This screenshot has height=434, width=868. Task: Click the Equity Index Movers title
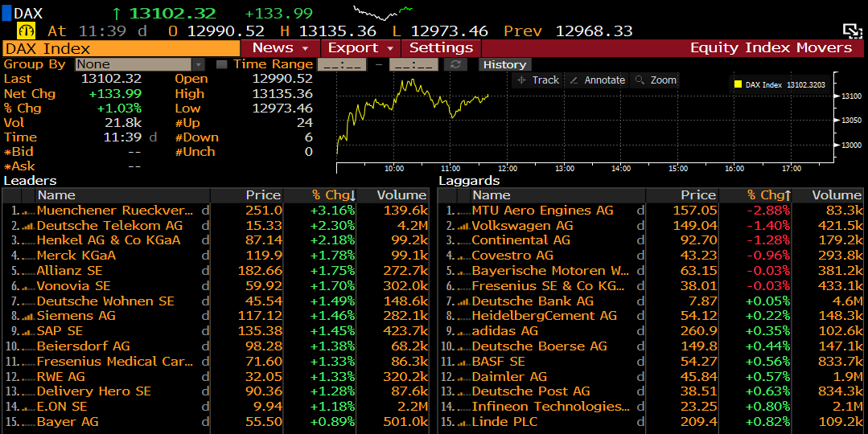click(771, 48)
